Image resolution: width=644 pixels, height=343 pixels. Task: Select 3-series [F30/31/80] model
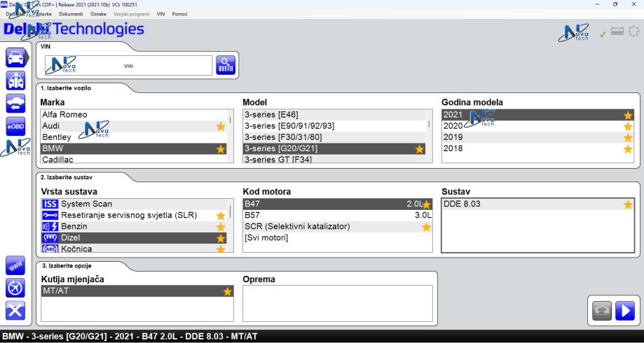(x=334, y=137)
